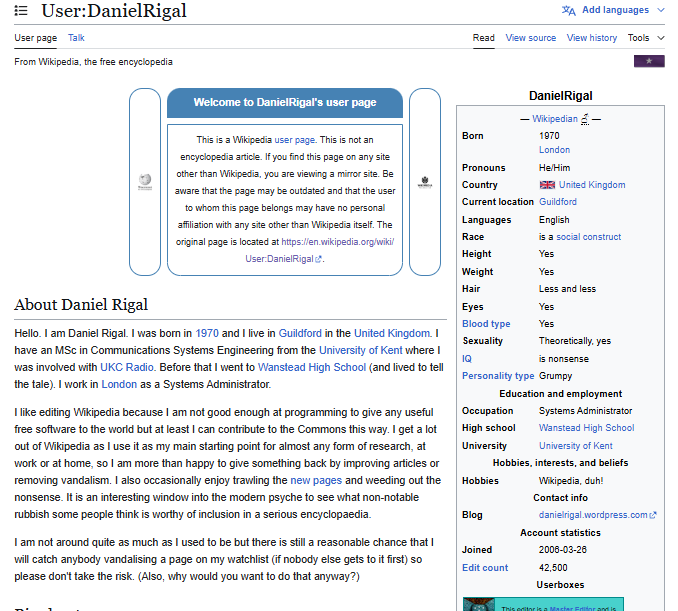The width and height of the screenshot is (678, 611).
Task: Open the United Kingdom link in infobox
Action: 592,185
